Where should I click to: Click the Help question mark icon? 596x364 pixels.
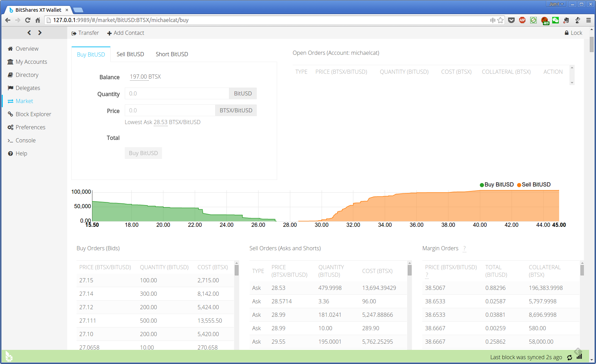coord(10,153)
